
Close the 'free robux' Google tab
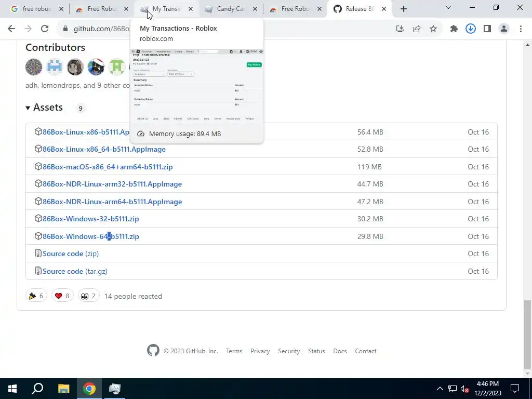[61, 9]
